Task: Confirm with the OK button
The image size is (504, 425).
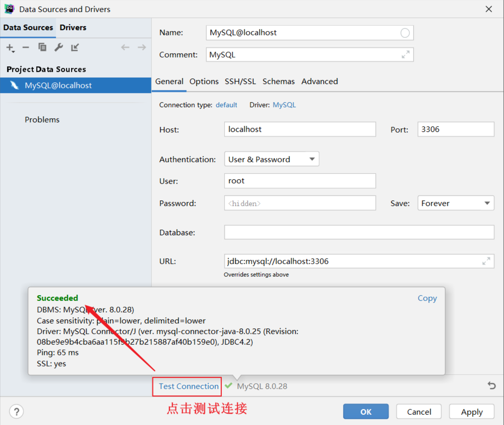Action: click(x=366, y=411)
